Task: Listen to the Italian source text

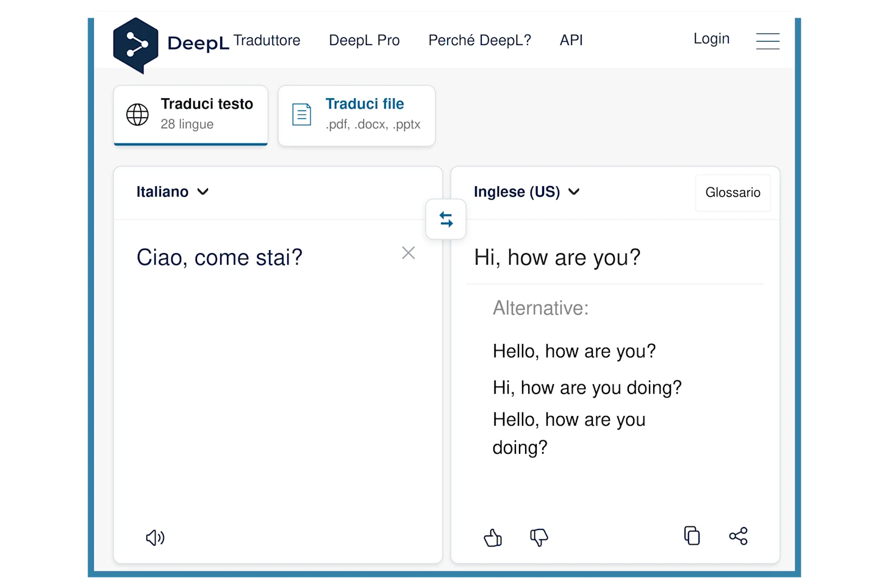Action: (x=155, y=537)
